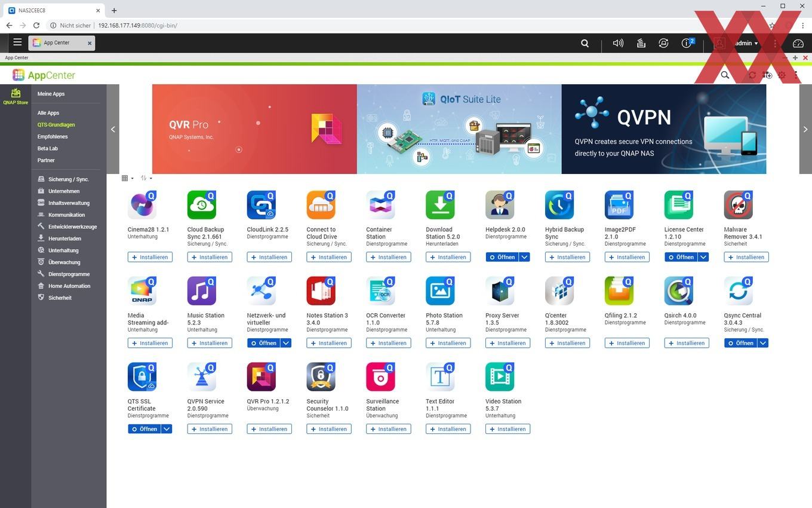Open the QVR Pro banner
This screenshot has width=812, height=508.
pos(254,129)
